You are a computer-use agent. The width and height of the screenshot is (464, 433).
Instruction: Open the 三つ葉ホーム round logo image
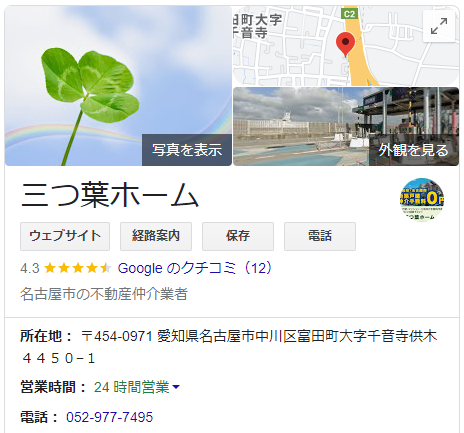(422, 199)
